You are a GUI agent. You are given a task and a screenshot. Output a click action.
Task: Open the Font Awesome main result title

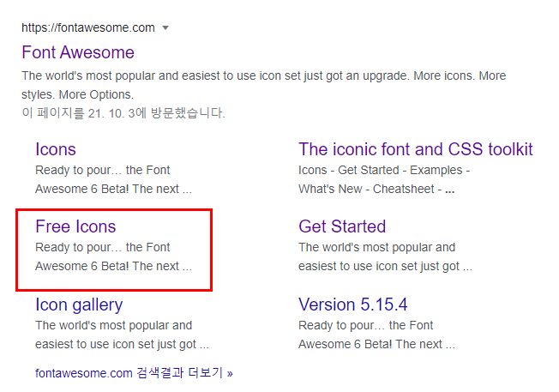pyautogui.click(x=78, y=52)
